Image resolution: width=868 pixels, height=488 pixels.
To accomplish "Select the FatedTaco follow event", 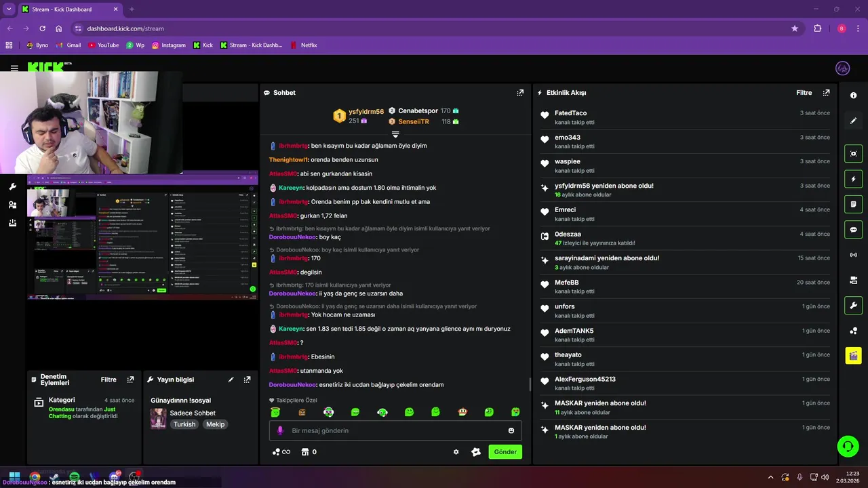I will coord(685,117).
